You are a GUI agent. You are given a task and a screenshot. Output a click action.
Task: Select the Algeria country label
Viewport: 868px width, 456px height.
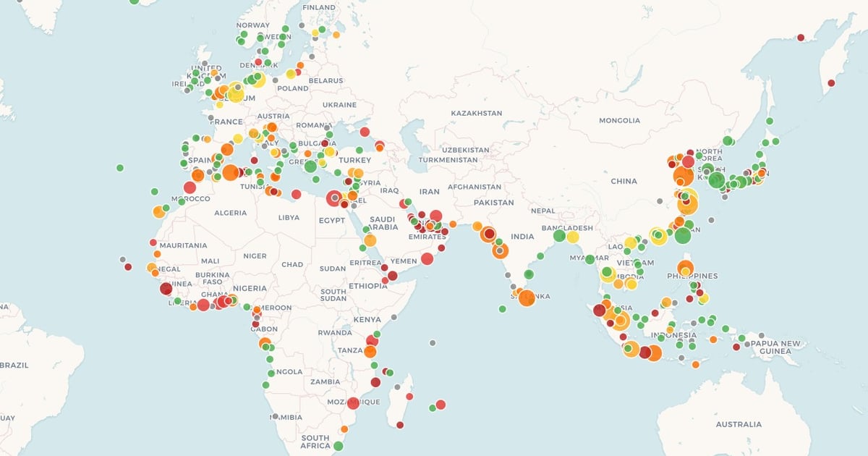point(231,213)
